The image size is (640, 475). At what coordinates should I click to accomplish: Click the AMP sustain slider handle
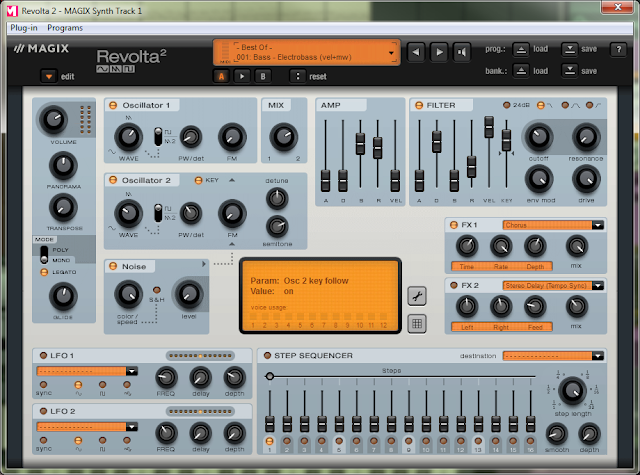pos(360,144)
